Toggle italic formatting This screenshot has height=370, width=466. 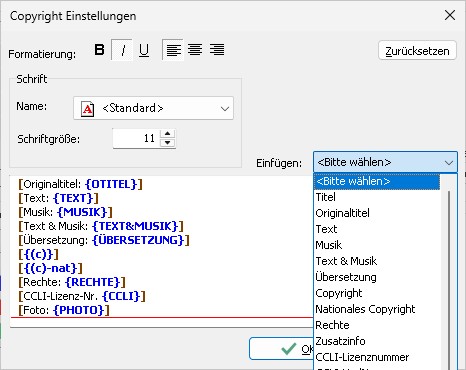(122, 50)
